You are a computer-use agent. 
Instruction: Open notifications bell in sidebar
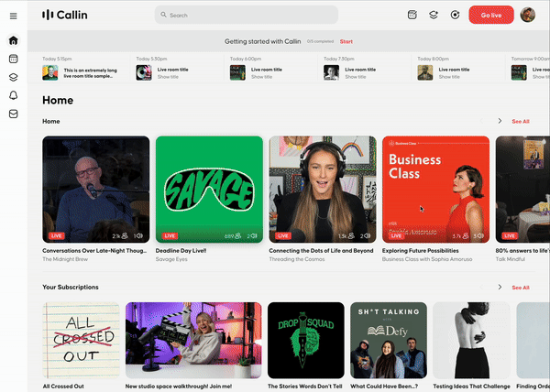[14, 95]
